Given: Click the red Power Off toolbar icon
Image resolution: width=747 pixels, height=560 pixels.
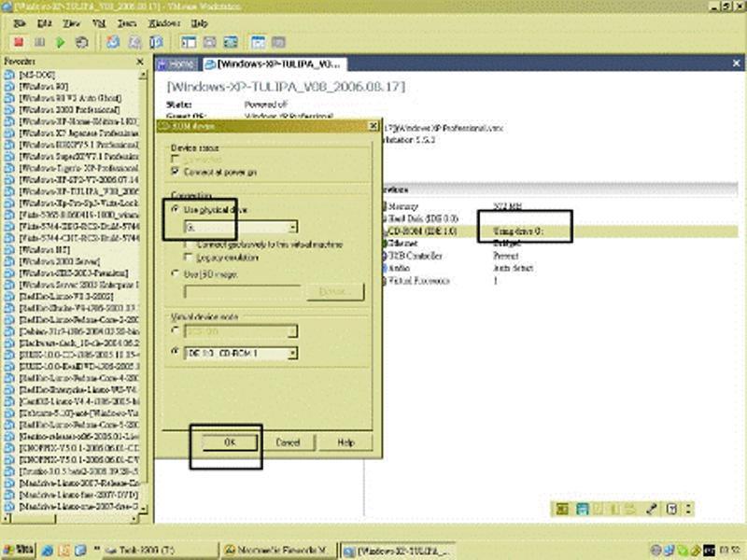Looking at the screenshot, I should point(19,42).
